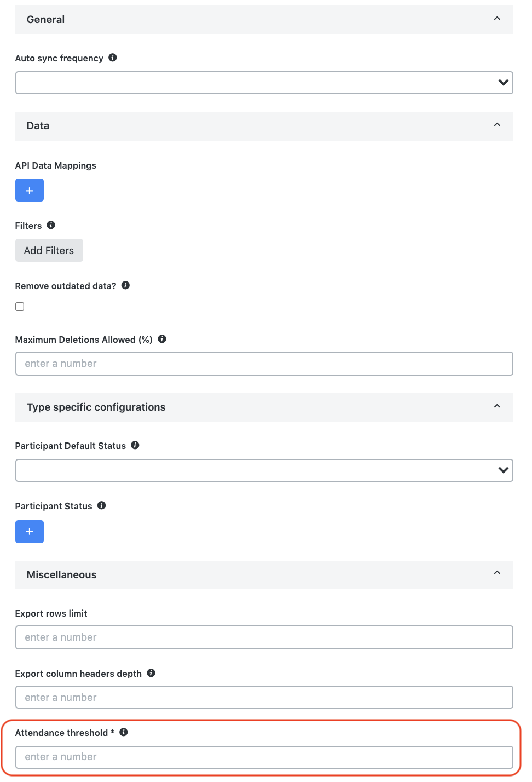
Task: Focus the Attendance threshold number field
Action: tap(264, 757)
